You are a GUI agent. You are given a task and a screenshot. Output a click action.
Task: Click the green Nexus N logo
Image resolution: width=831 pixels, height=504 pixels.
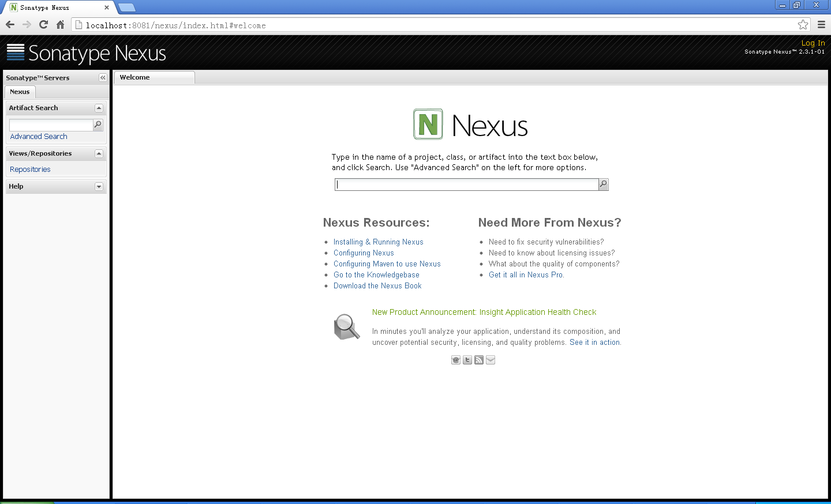pyautogui.click(x=428, y=124)
